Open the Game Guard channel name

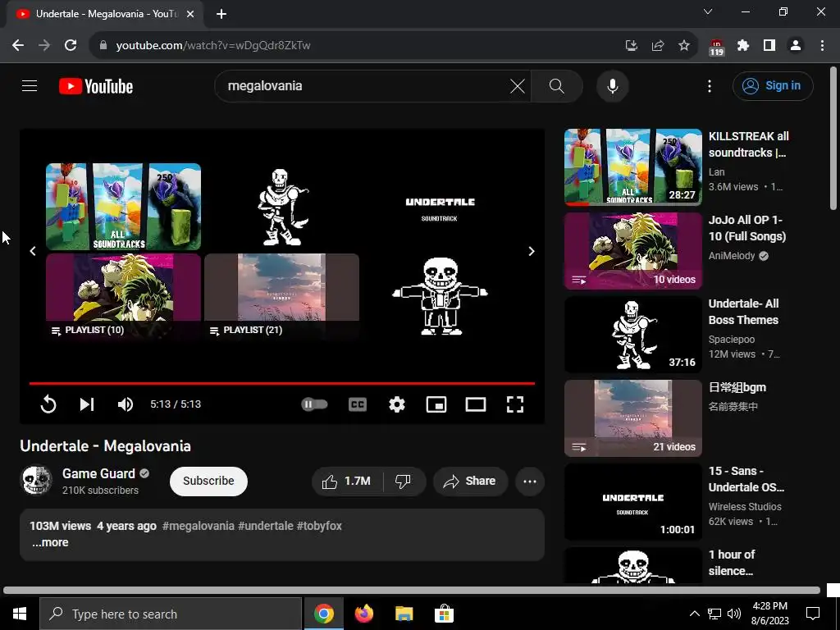98,473
